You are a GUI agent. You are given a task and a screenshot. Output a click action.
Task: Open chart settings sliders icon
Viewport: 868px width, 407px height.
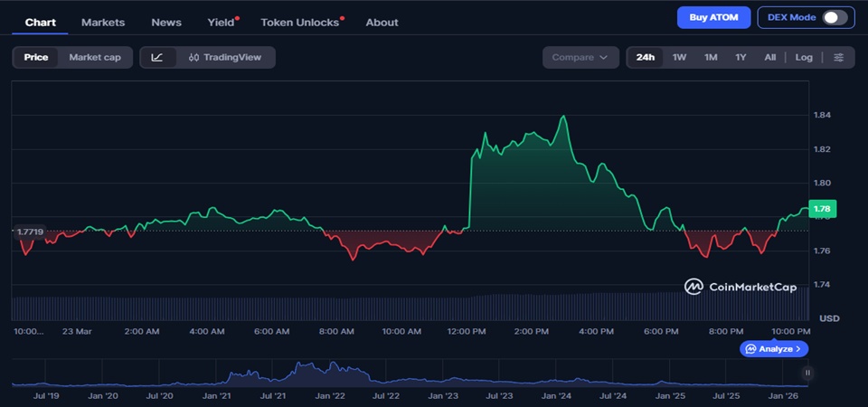[839, 58]
